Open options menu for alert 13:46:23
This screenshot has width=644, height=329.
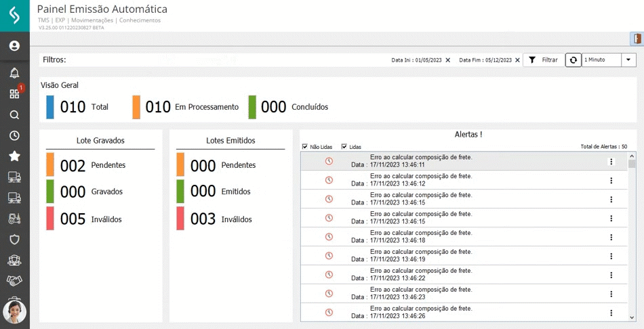pyautogui.click(x=611, y=294)
